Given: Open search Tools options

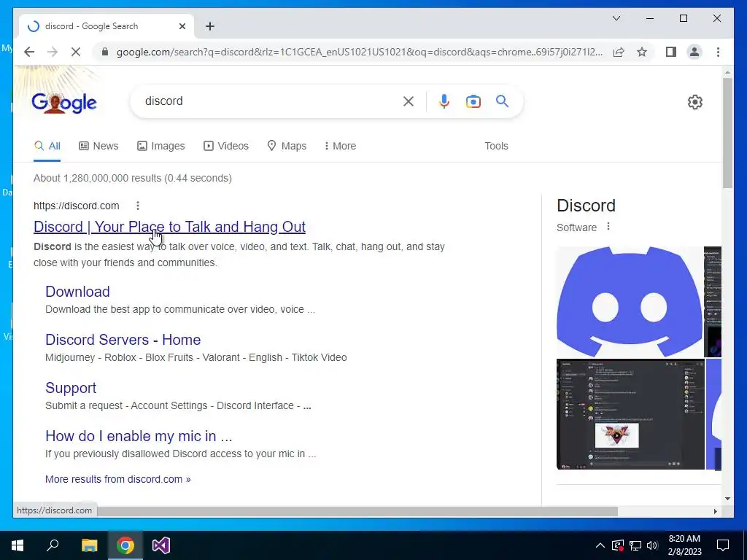Looking at the screenshot, I should [496, 146].
